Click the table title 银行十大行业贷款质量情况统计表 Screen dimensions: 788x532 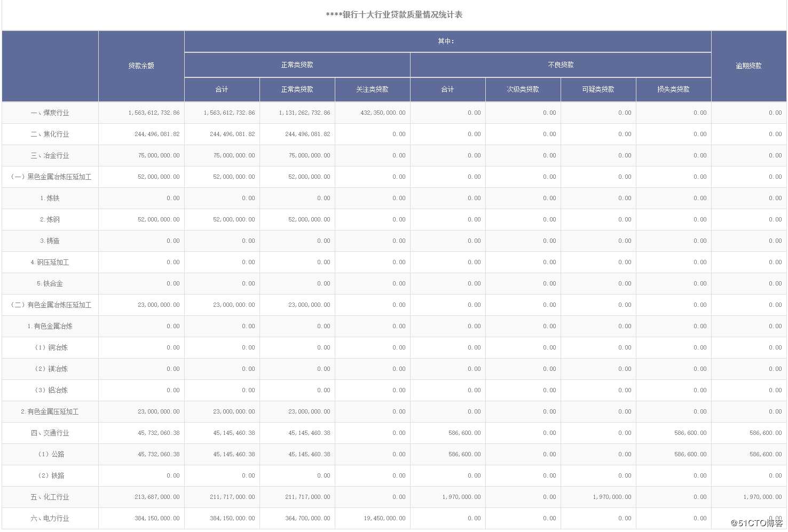click(x=394, y=15)
